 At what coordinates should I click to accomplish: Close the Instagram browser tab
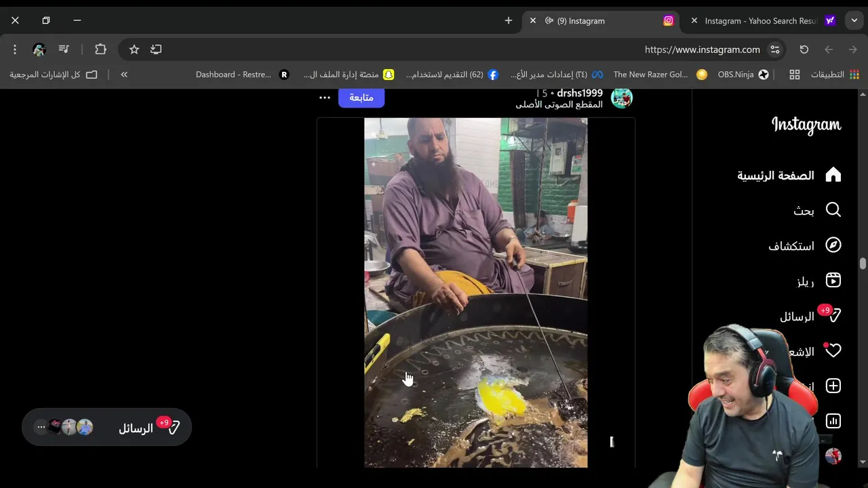coord(533,21)
